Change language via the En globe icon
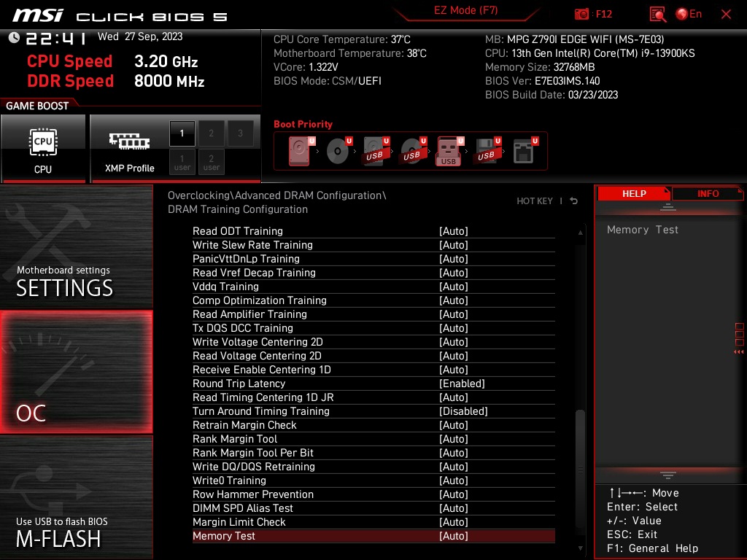 [x=689, y=14]
